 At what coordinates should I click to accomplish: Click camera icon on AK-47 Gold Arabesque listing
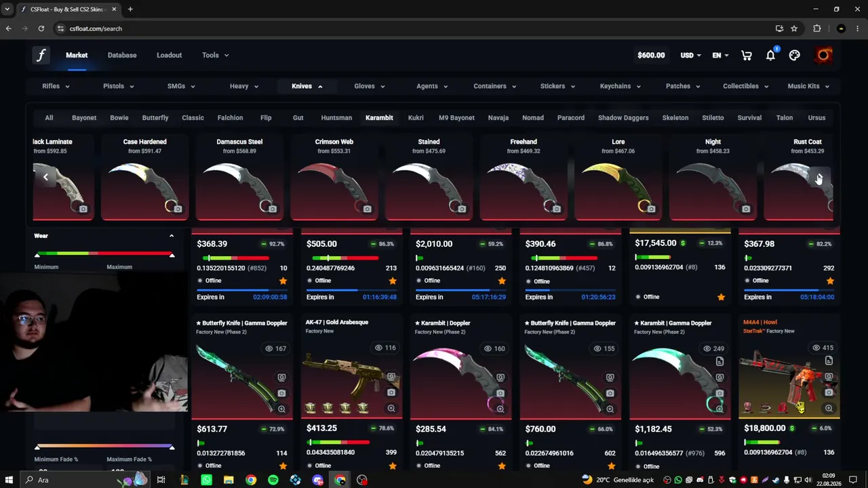tap(391, 392)
